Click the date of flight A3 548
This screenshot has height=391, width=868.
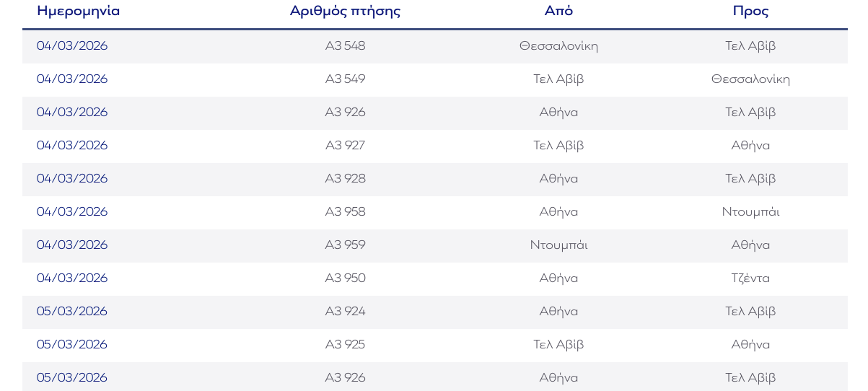pos(72,46)
